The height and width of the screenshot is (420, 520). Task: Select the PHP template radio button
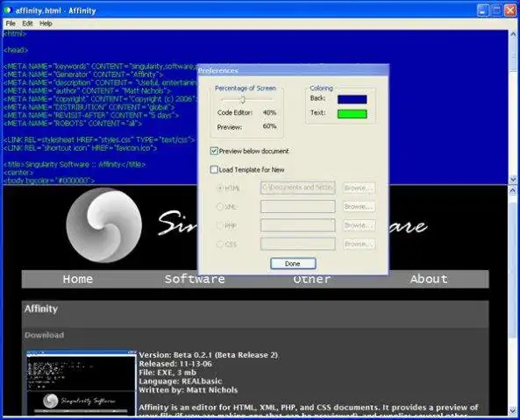219,225
